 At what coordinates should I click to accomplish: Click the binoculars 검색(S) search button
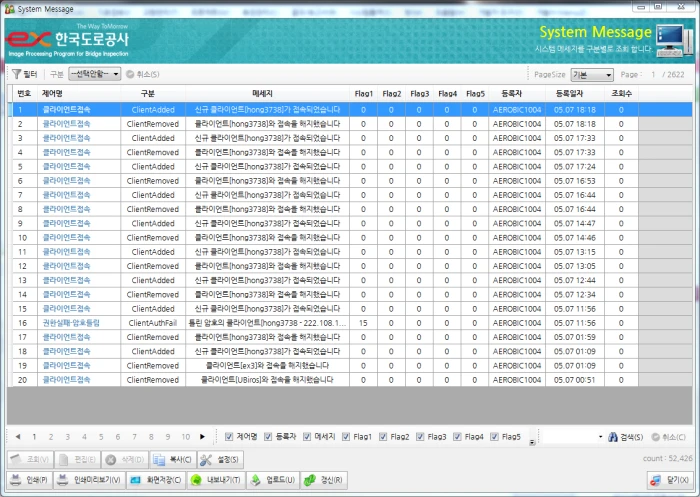tap(625, 437)
